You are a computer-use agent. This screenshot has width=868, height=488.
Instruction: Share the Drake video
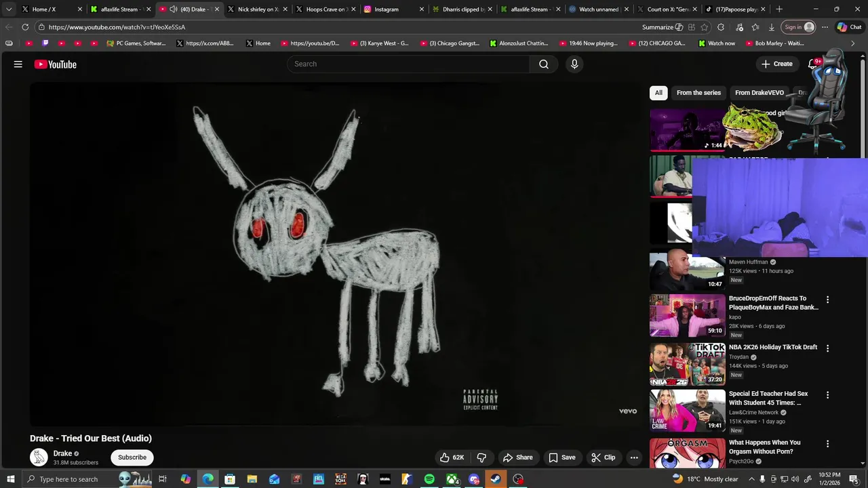click(x=517, y=457)
